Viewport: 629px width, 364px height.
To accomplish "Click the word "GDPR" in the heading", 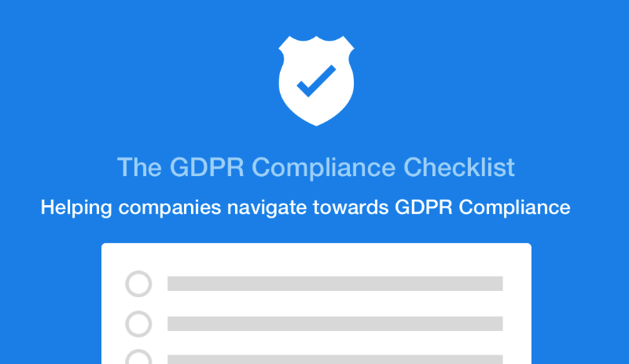I will tap(202, 167).
